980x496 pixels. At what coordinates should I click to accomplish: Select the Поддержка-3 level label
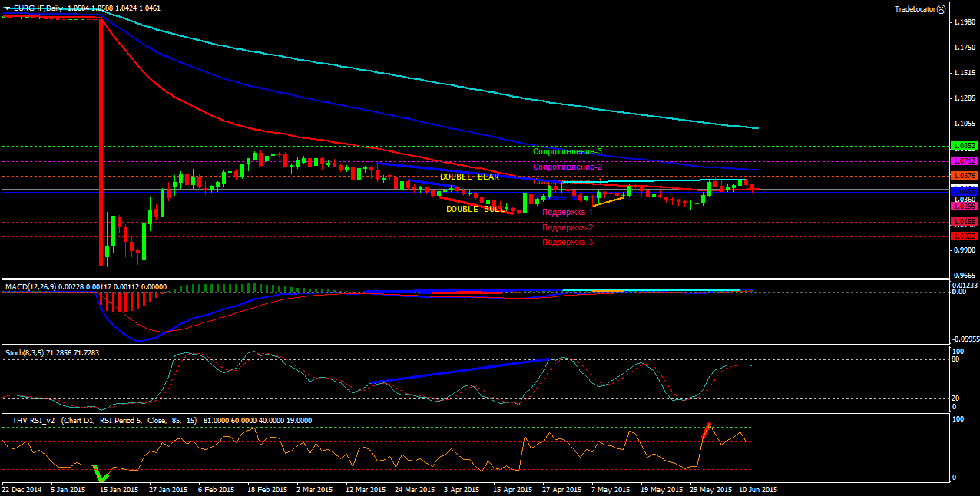pos(568,242)
